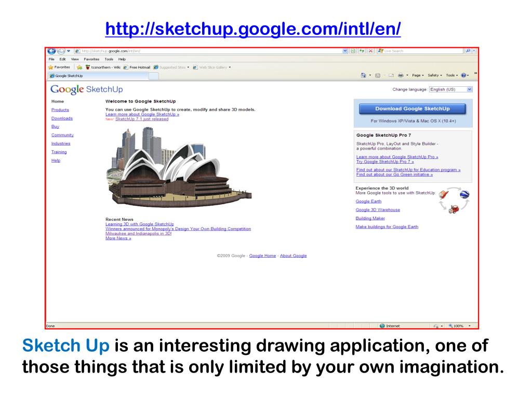Viewport: 532px width, 399px height.
Task: Click the Read Mail envelope icon
Action: [x=391, y=75]
